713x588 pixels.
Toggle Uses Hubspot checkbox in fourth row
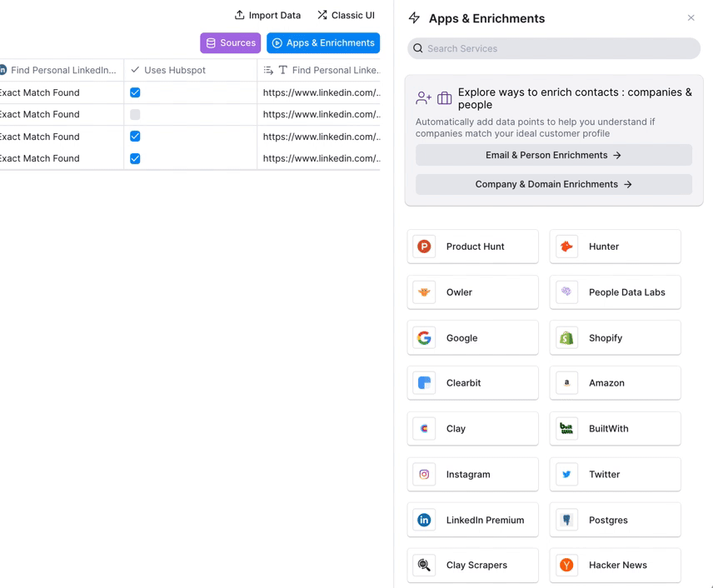click(135, 158)
